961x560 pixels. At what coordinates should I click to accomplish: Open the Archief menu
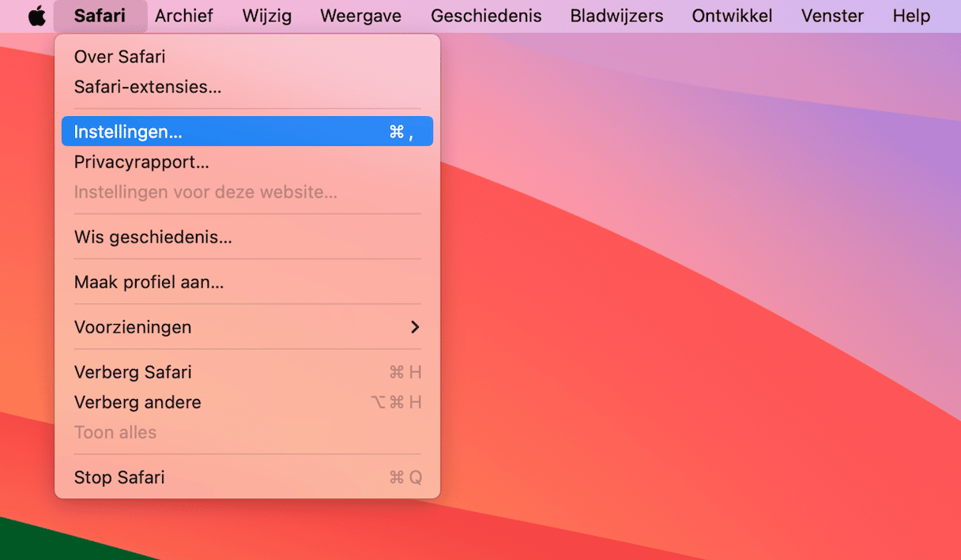pos(184,16)
